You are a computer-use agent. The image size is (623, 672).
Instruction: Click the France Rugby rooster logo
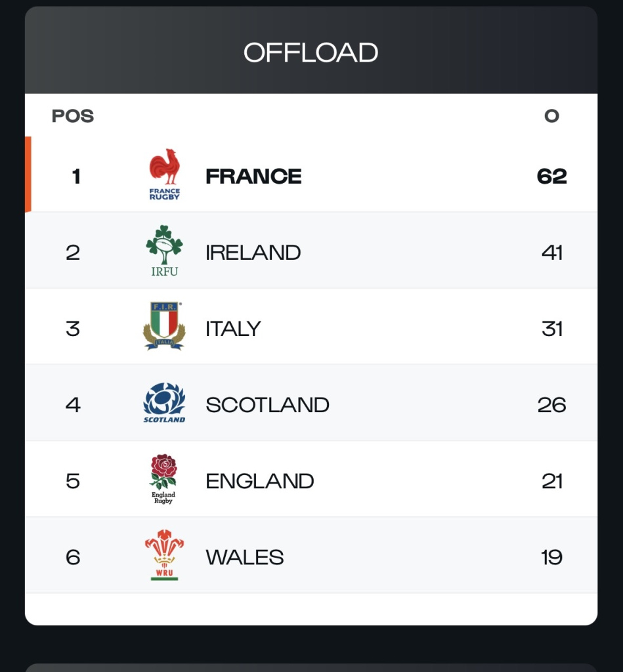click(x=164, y=175)
